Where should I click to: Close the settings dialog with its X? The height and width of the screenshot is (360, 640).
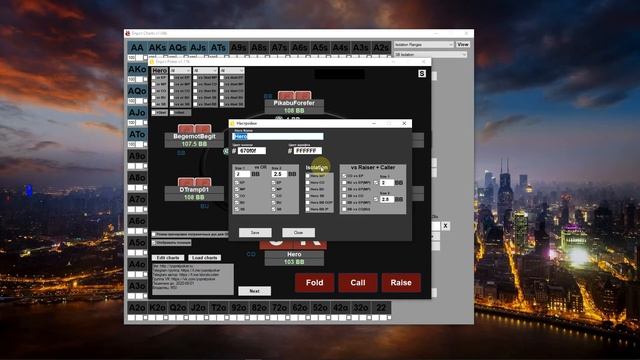(404, 123)
